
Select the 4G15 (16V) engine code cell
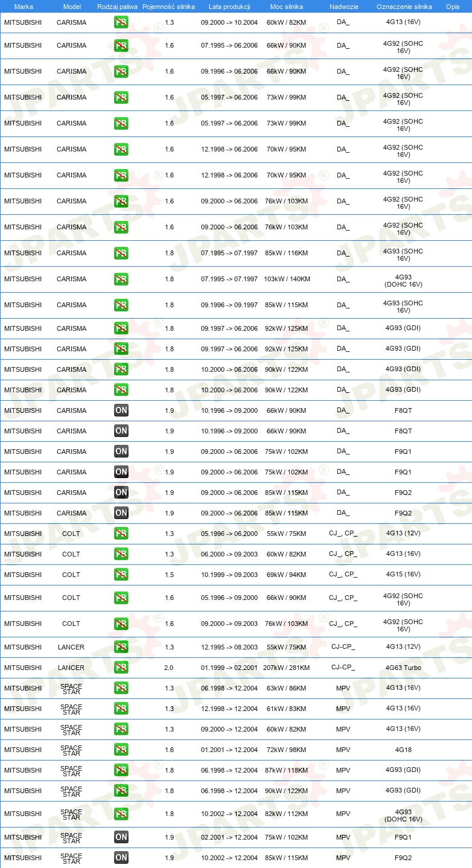click(x=403, y=575)
